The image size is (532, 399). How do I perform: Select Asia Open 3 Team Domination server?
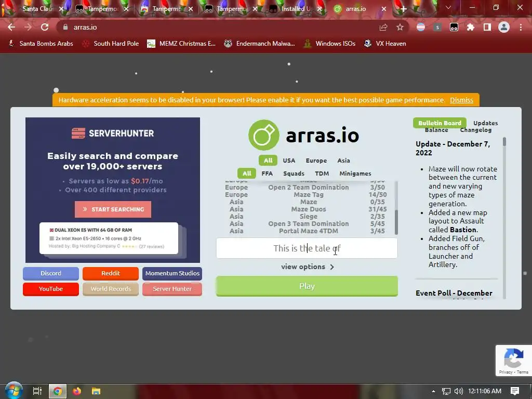click(x=305, y=224)
